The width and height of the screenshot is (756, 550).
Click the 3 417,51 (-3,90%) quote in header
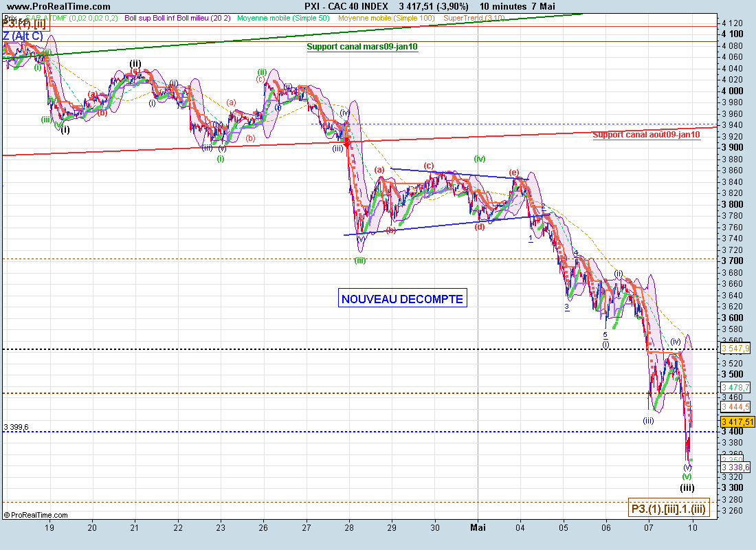pos(434,6)
